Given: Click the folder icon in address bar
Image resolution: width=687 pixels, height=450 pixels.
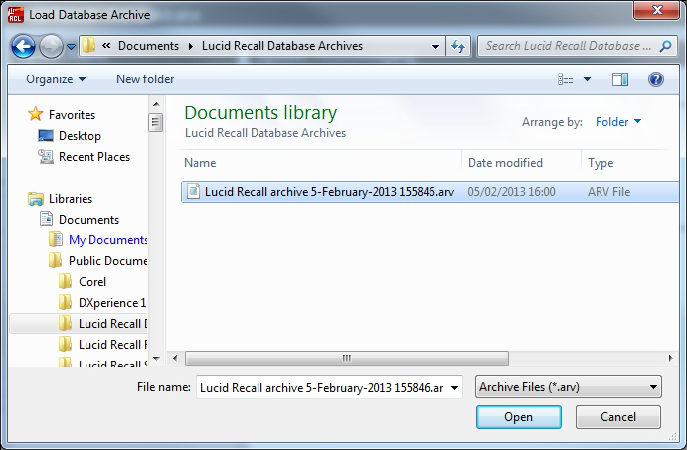Looking at the screenshot, I should [x=89, y=46].
